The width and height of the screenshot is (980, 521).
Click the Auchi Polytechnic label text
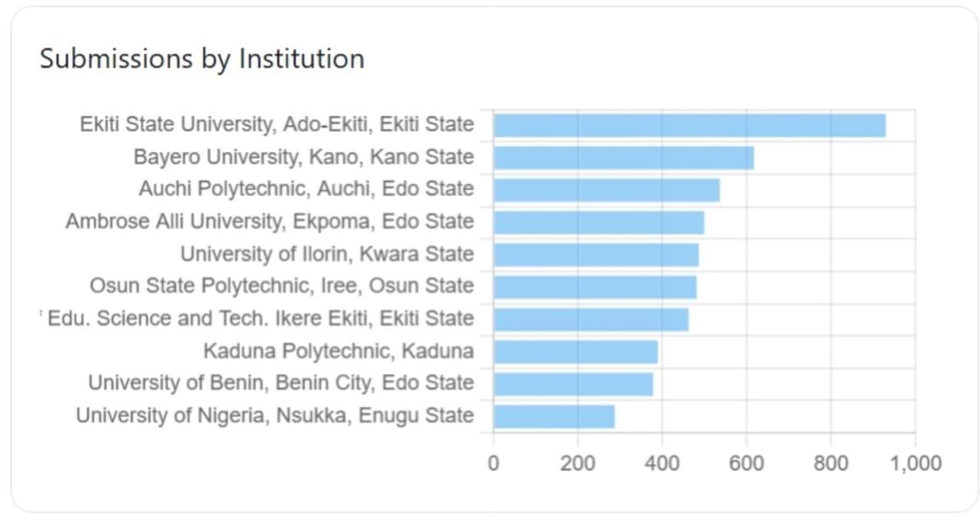pyautogui.click(x=306, y=189)
